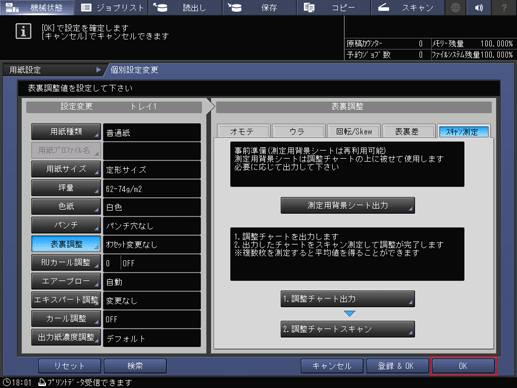Screen dimensions: 517x388
Task: Open help with the question mark icon
Action: tap(504, 7)
